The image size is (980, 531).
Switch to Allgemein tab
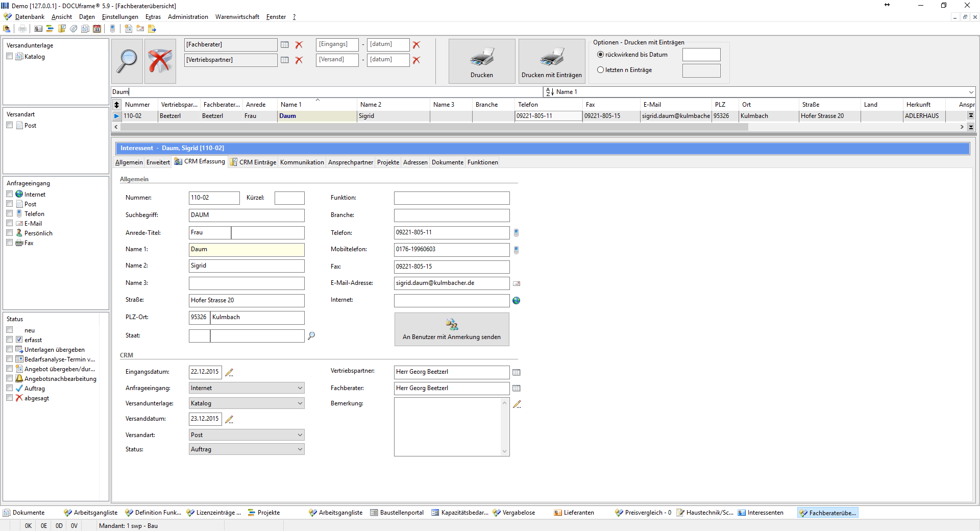pyautogui.click(x=129, y=162)
